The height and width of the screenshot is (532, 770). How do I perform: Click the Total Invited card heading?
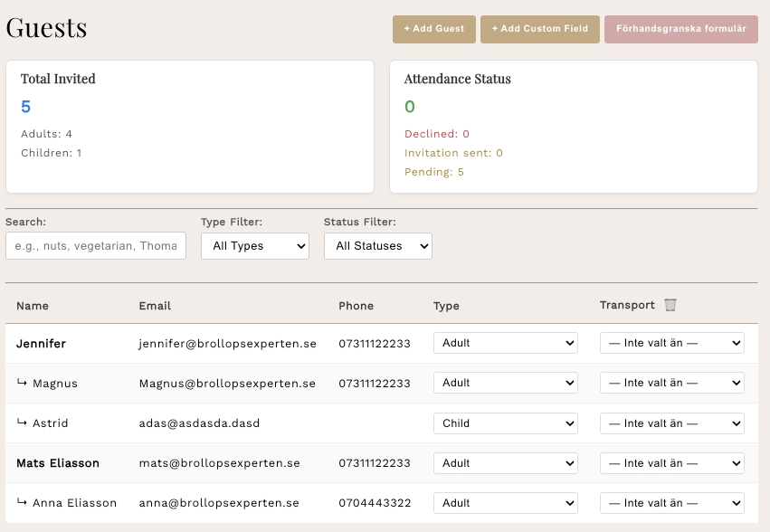point(58,79)
